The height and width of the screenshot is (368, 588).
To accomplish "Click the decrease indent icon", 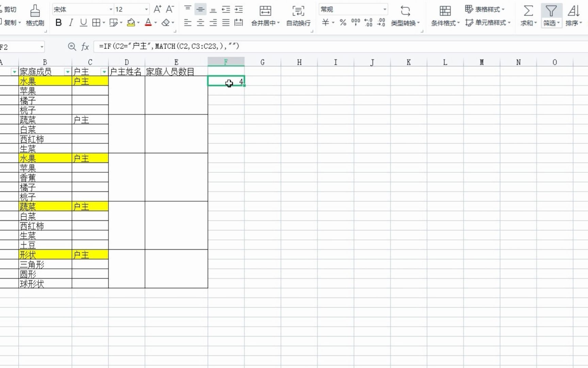I will tap(226, 9).
